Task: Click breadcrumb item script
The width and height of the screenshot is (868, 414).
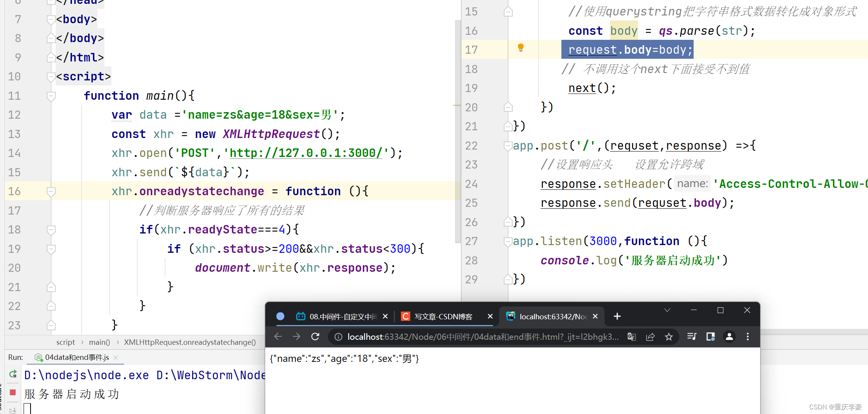Action: coord(65,342)
